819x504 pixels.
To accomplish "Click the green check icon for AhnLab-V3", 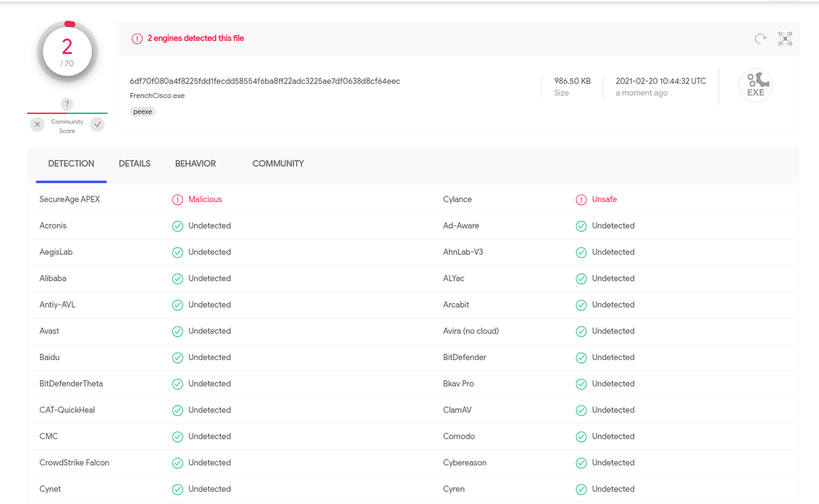I will [581, 252].
